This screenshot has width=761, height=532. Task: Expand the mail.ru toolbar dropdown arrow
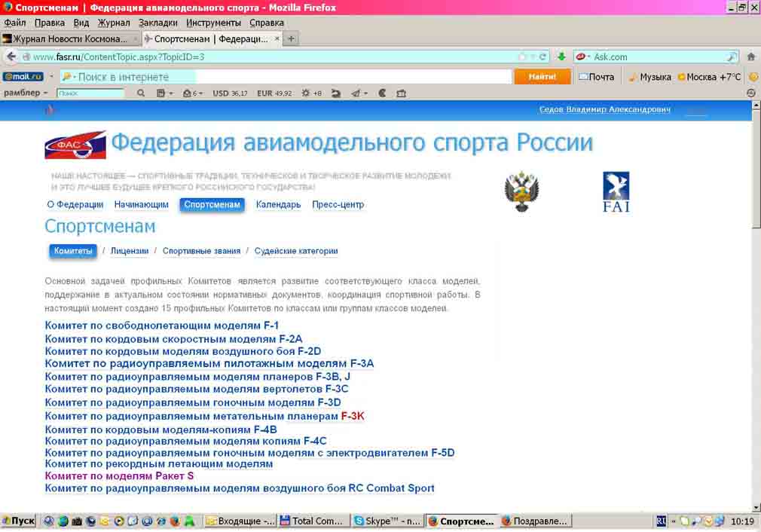(x=51, y=77)
